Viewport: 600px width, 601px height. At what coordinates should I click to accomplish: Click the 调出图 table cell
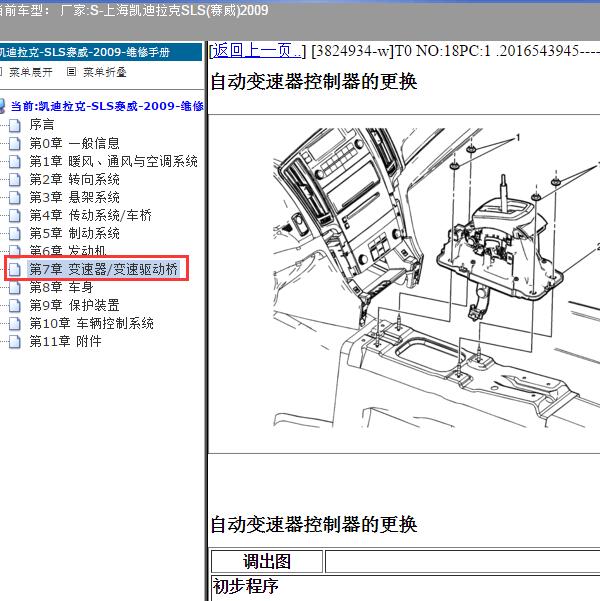click(x=267, y=562)
